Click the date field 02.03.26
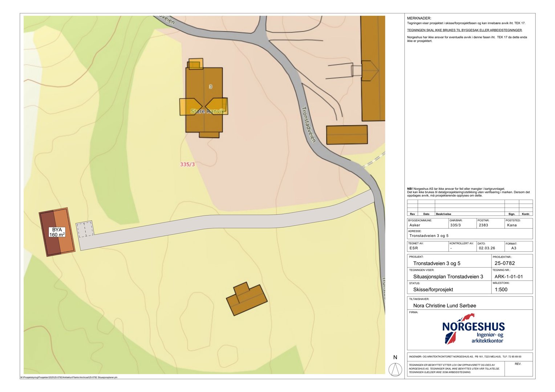This screenshot has width=555, height=392. (x=487, y=248)
